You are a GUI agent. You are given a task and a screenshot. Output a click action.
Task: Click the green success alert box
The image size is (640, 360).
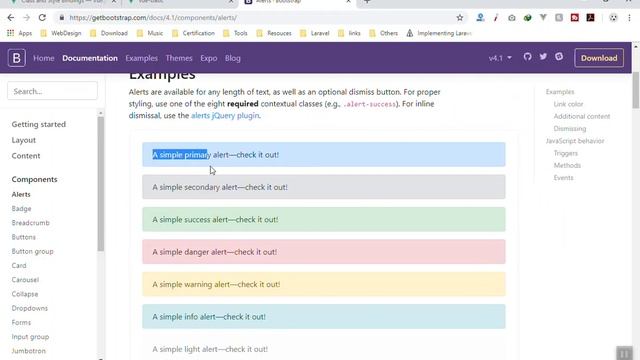(324, 219)
